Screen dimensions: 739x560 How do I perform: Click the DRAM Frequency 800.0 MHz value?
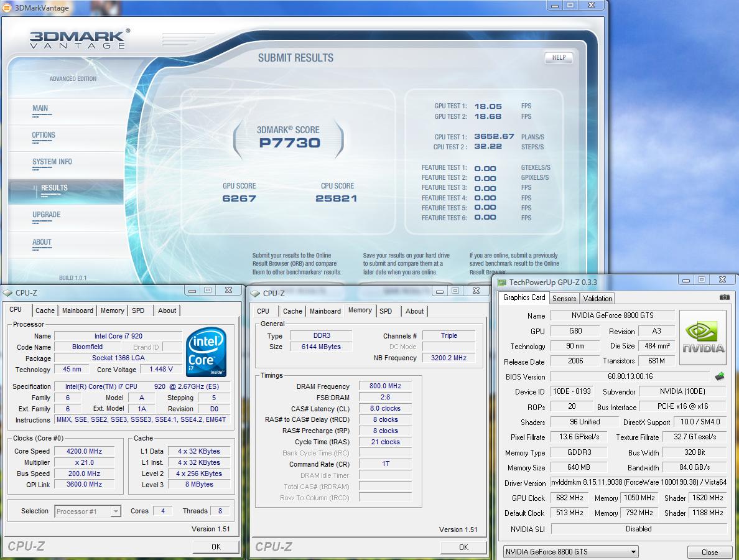pos(385,386)
